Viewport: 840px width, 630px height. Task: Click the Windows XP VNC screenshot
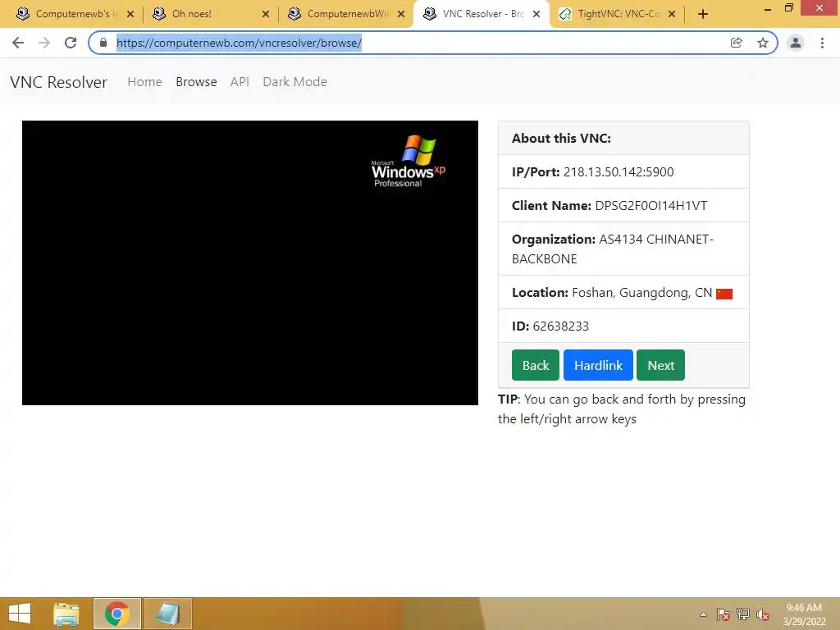[250, 262]
